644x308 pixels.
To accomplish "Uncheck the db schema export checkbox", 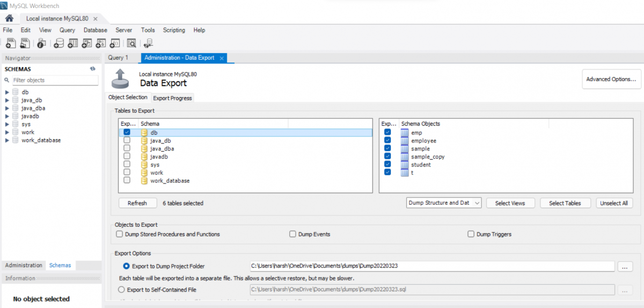I will click(x=127, y=132).
